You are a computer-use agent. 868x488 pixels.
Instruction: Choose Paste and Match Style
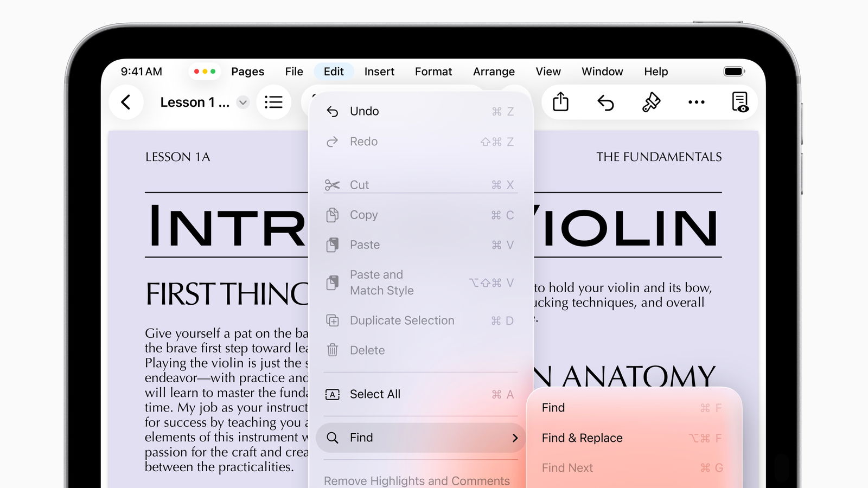pyautogui.click(x=420, y=282)
